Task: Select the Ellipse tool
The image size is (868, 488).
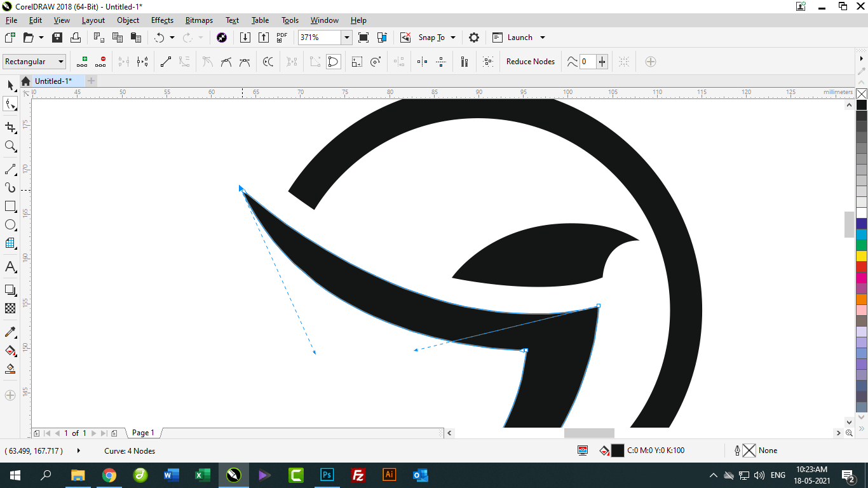Action: point(10,225)
